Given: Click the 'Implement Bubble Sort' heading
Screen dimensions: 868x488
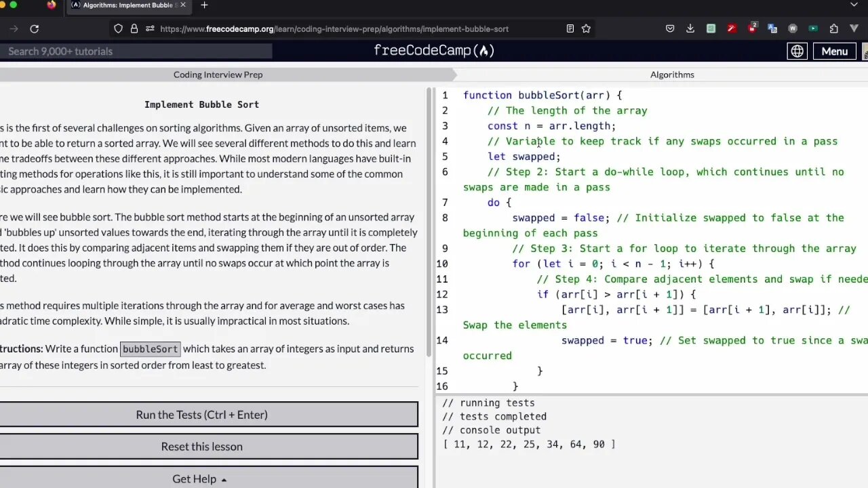Looking at the screenshot, I should click(x=201, y=104).
